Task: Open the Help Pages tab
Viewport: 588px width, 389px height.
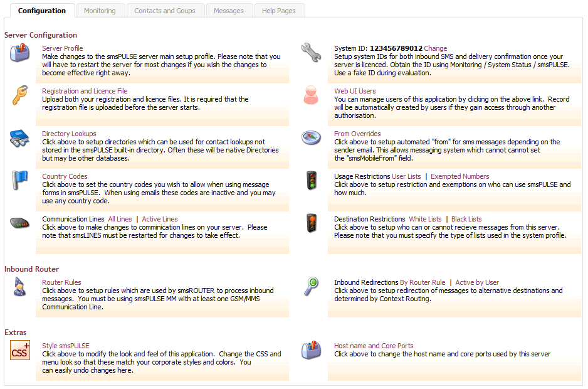Action: click(x=278, y=11)
